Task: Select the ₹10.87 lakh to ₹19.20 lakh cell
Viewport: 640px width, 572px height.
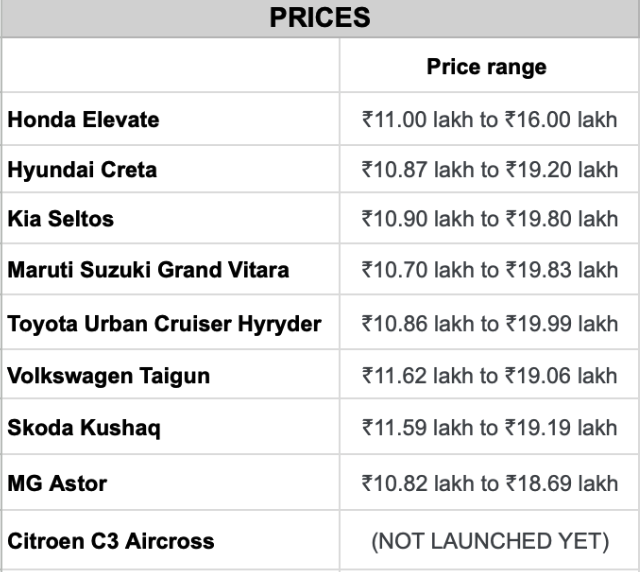Action: tap(489, 170)
